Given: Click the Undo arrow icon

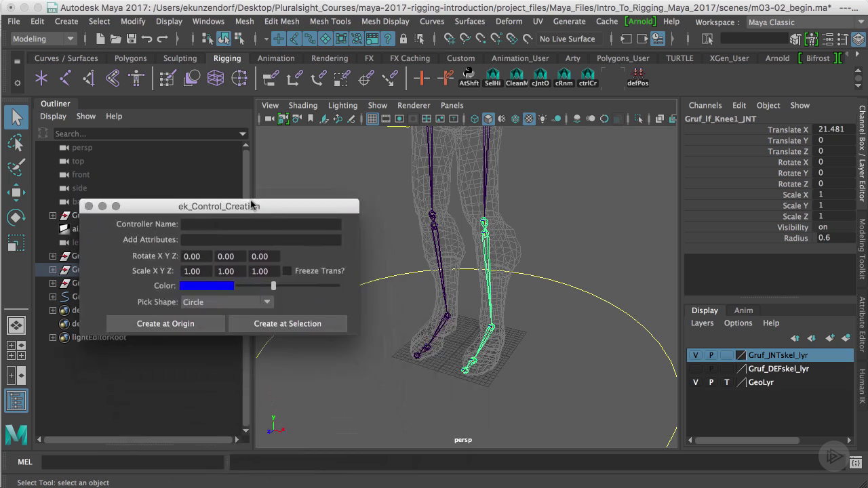Looking at the screenshot, I should click(147, 39).
